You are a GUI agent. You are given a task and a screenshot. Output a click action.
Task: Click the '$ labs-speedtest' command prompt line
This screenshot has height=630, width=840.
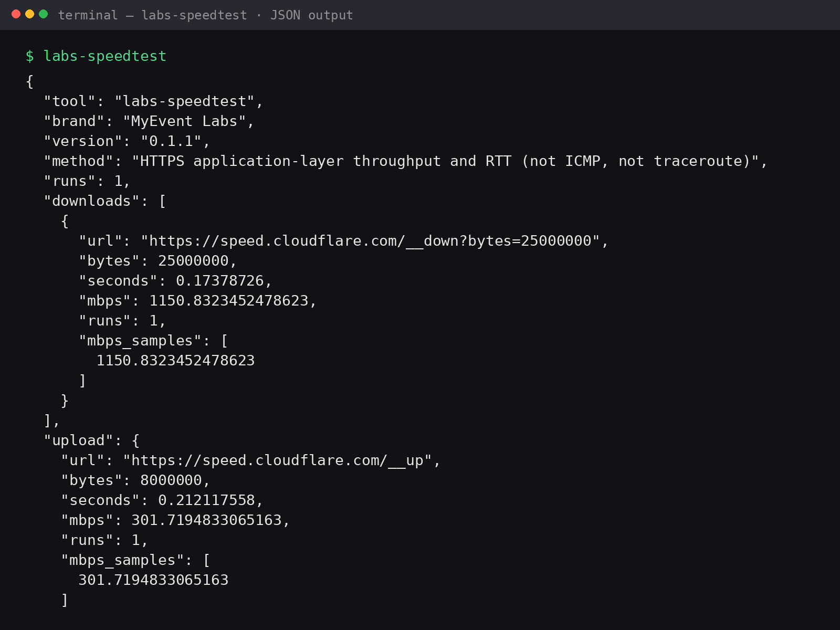[96, 56]
